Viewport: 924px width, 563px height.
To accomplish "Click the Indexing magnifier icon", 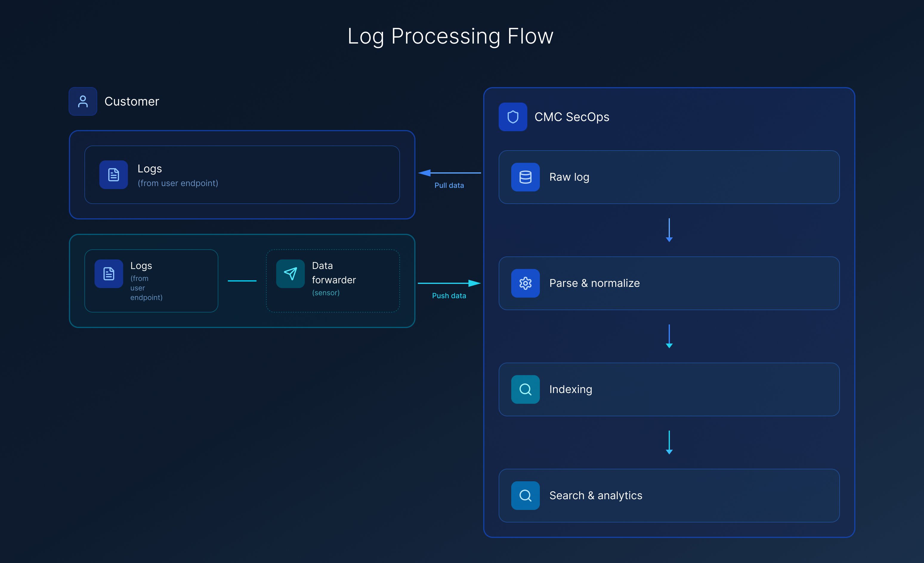I will point(525,389).
